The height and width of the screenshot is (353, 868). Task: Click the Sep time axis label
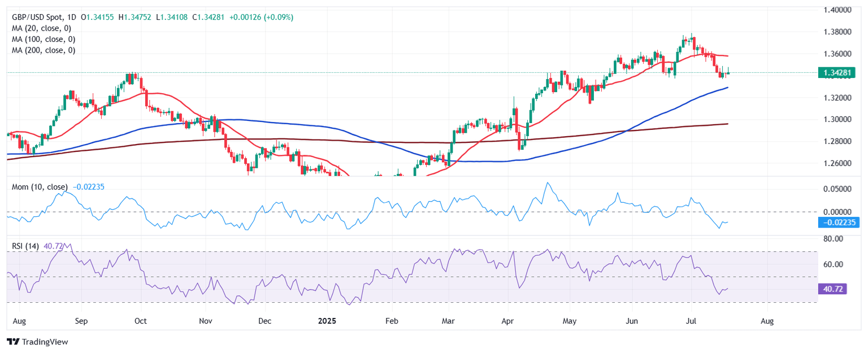pyautogui.click(x=81, y=321)
